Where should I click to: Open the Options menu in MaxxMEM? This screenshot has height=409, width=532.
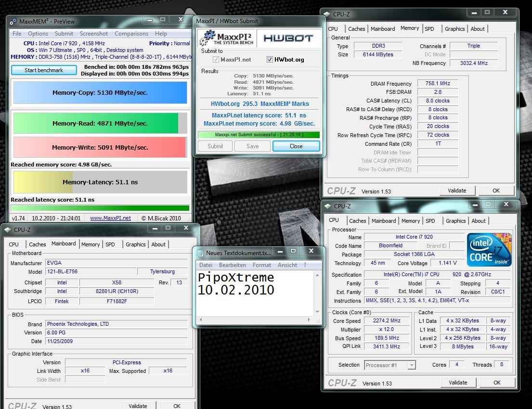pyautogui.click(x=38, y=34)
